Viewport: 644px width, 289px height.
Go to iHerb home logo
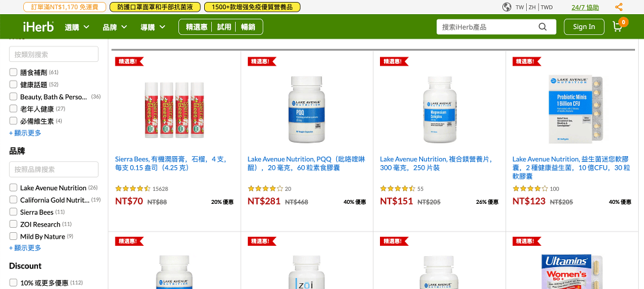(x=39, y=26)
